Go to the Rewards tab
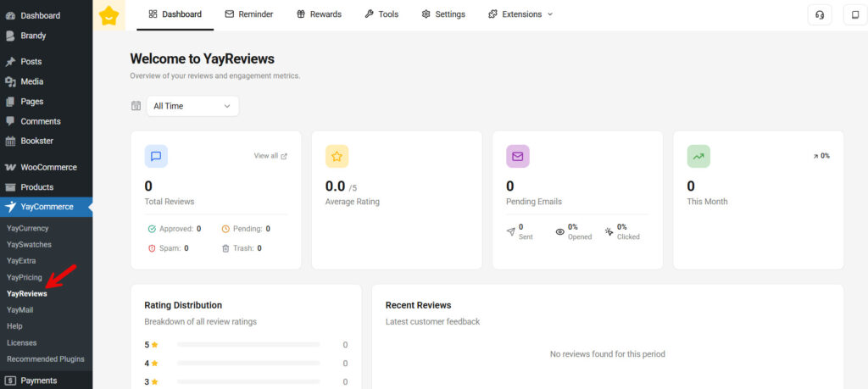868x389 pixels. point(319,14)
